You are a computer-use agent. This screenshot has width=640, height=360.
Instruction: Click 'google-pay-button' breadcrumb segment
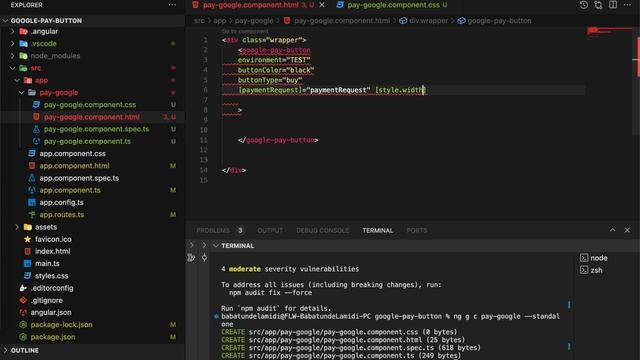499,20
